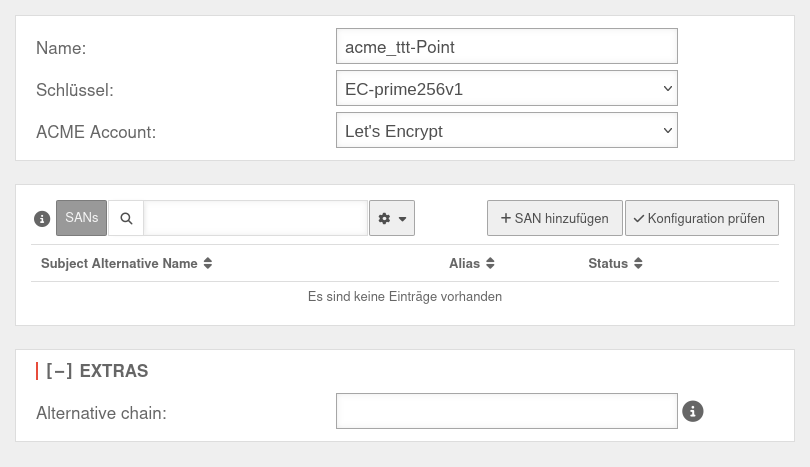Click plus icon in SAN hinzufügen
The image size is (810, 467).
coord(506,218)
